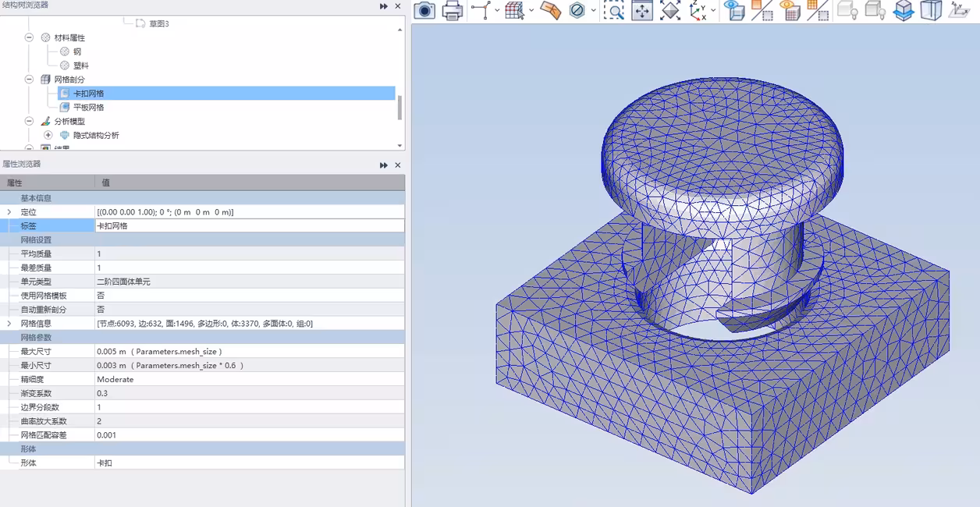Select 平板网格 in the structure tree
The width and height of the screenshot is (980, 507).
tap(88, 108)
